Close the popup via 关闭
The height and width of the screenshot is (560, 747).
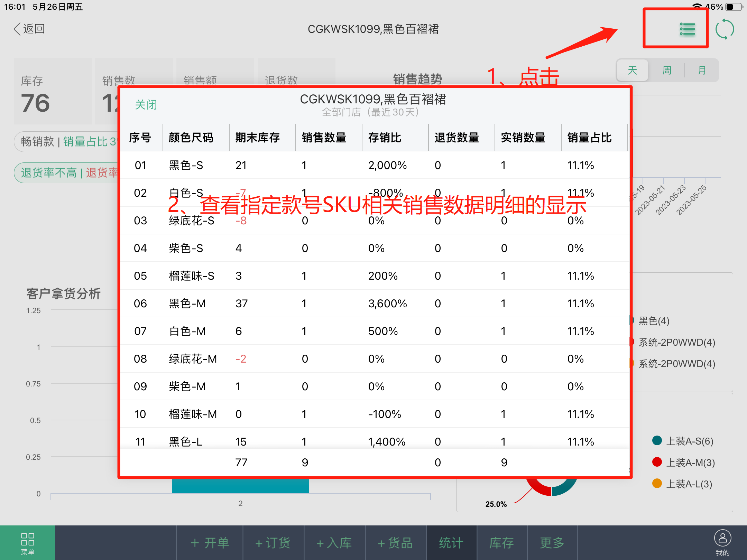pyautogui.click(x=146, y=104)
